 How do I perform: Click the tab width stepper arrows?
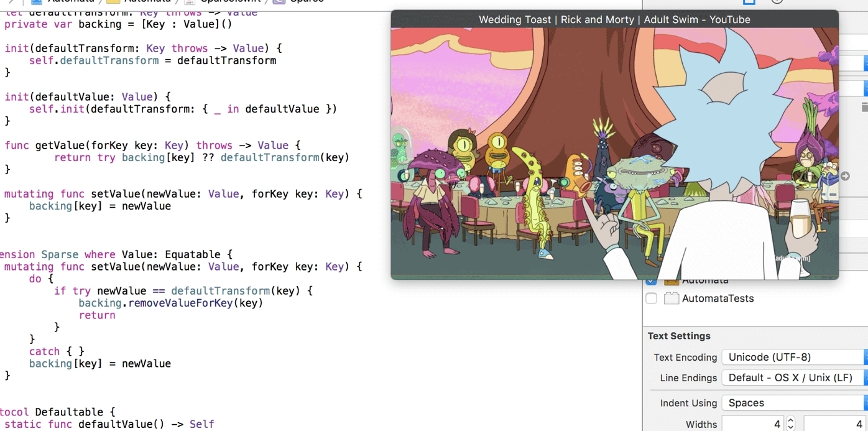(x=790, y=424)
